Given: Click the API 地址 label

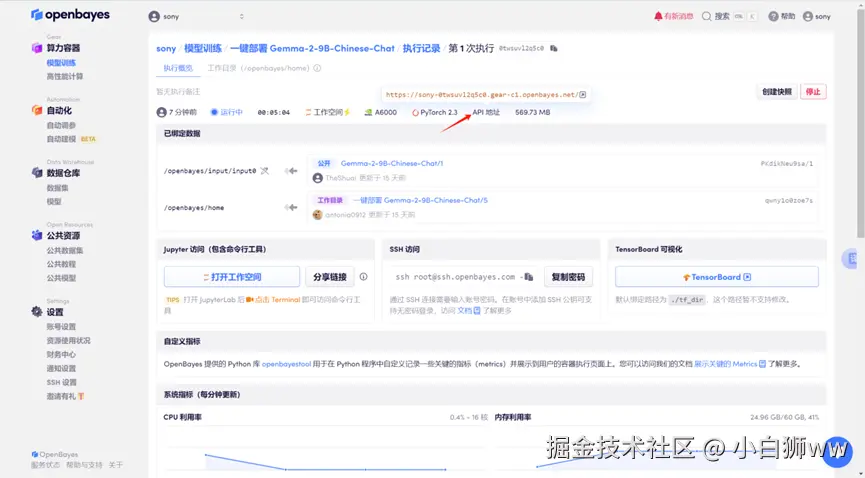Looking at the screenshot, I should pos(486,112).
